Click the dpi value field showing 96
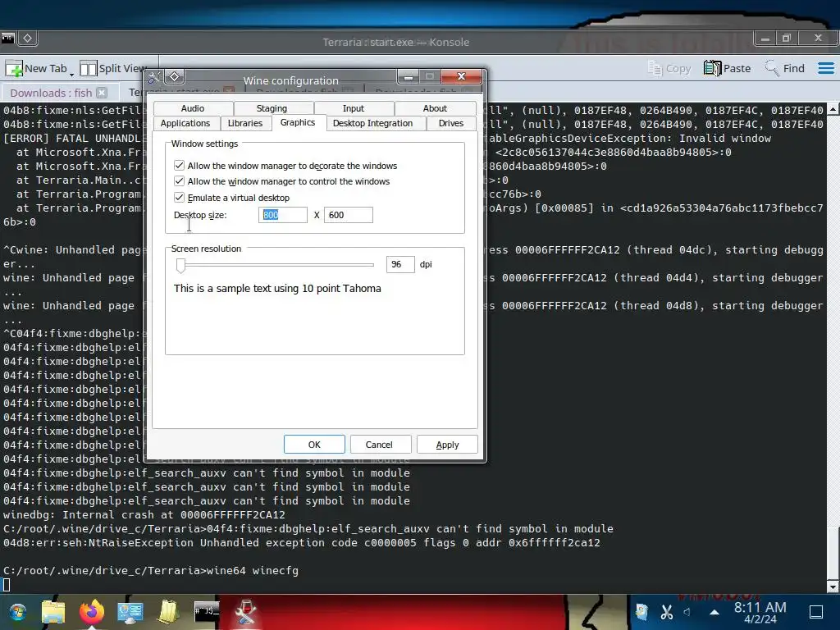 400,264
